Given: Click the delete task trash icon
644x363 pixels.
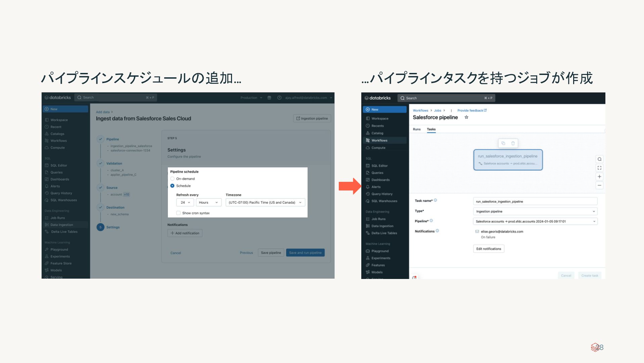Looking at the screenshot, I should [x=513, y=143].
